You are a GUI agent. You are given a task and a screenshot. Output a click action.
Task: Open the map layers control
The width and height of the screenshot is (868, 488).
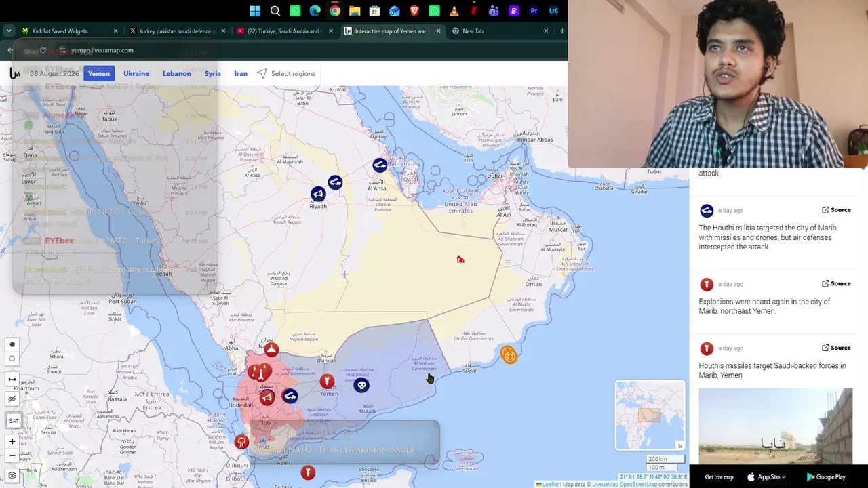(12, 476)
